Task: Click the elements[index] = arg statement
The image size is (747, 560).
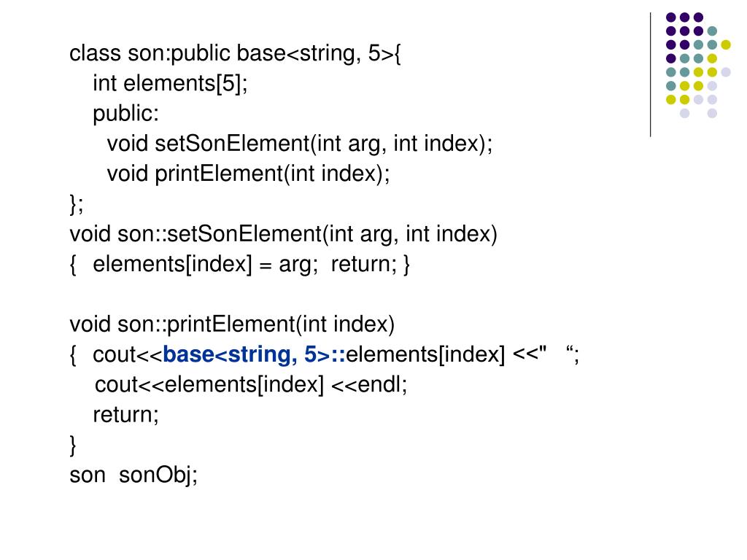Action: pos(205,264)
